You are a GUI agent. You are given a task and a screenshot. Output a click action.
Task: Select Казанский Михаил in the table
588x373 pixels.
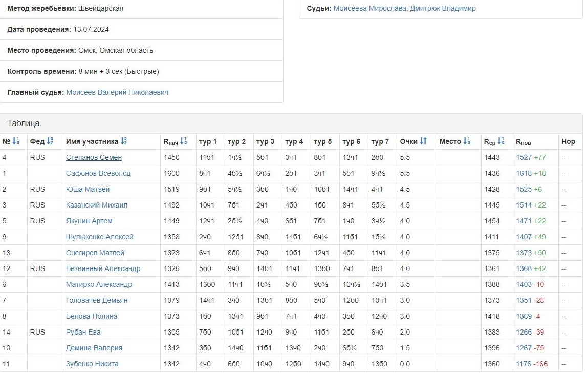[x=97, y=205]
